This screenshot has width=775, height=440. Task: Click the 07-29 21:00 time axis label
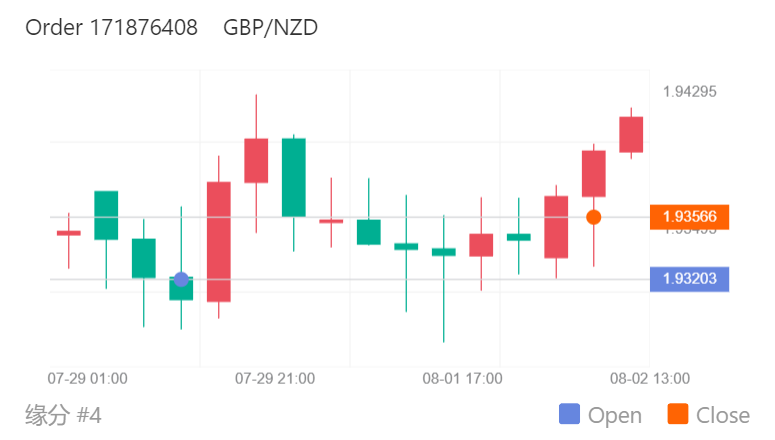(275, 379)
